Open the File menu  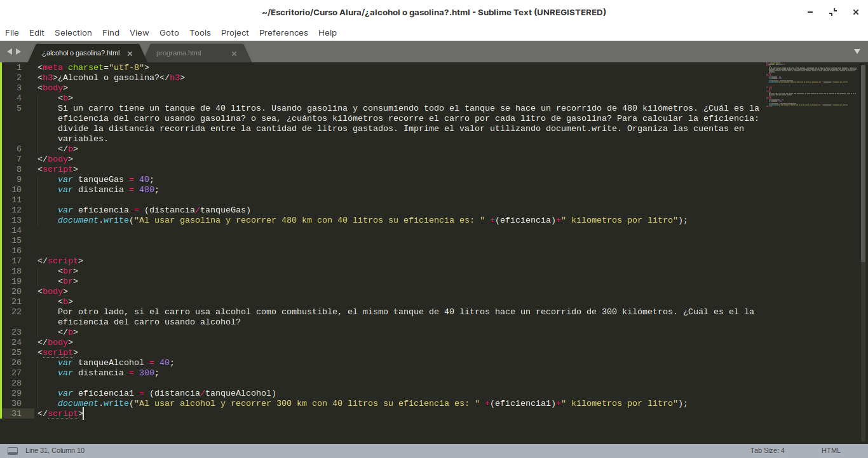[12, 32]
